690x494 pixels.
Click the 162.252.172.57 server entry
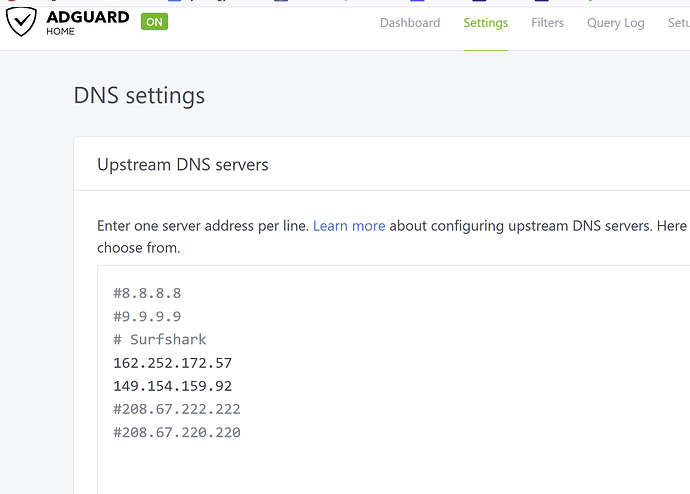click(172, 362)
